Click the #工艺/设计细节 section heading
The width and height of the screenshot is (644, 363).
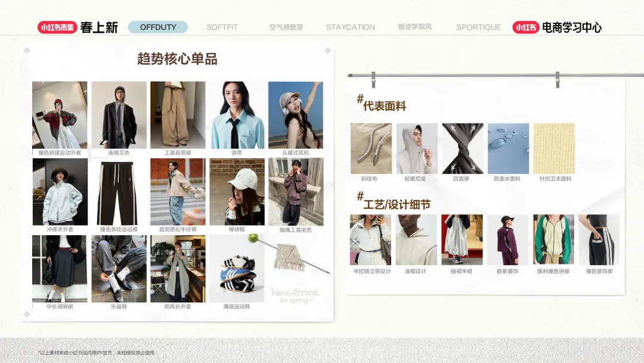(x=394, y=201)
